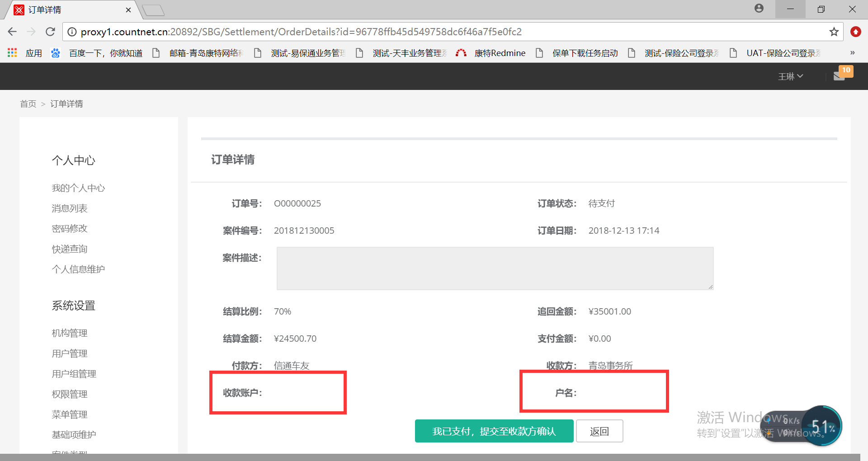Click payment amount ¥0.00 value
Viewport: 868px width, 461px height.
click(600, 339)
